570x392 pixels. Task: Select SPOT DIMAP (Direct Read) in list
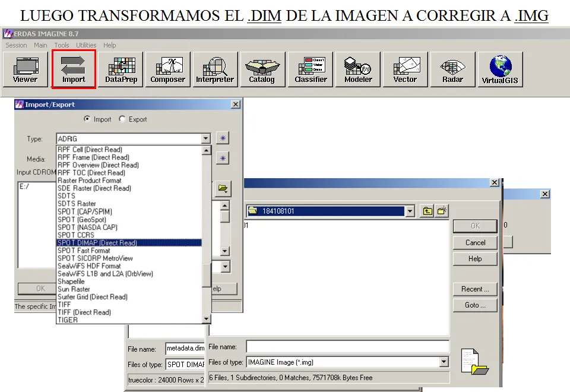129,243
